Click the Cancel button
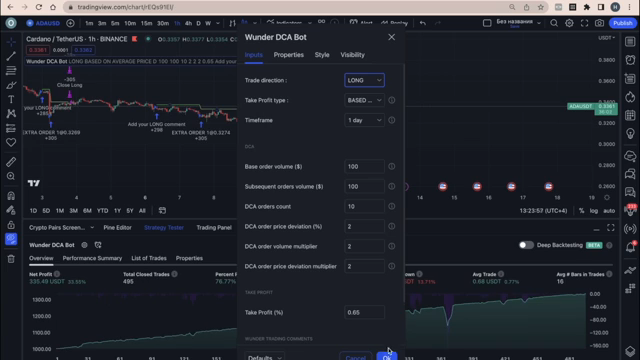The width and height of the screenshot is (640, 360). [356, 356]
